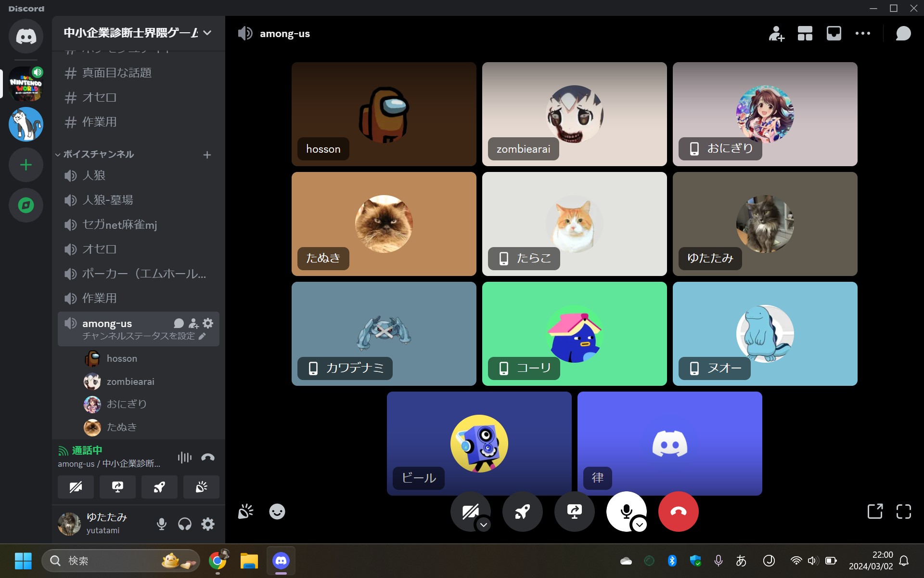Image resolution: width=924 pixels, height=578 pixels.
Task: Open soundboard at call bottom left
Action: [x=245, y=512]
